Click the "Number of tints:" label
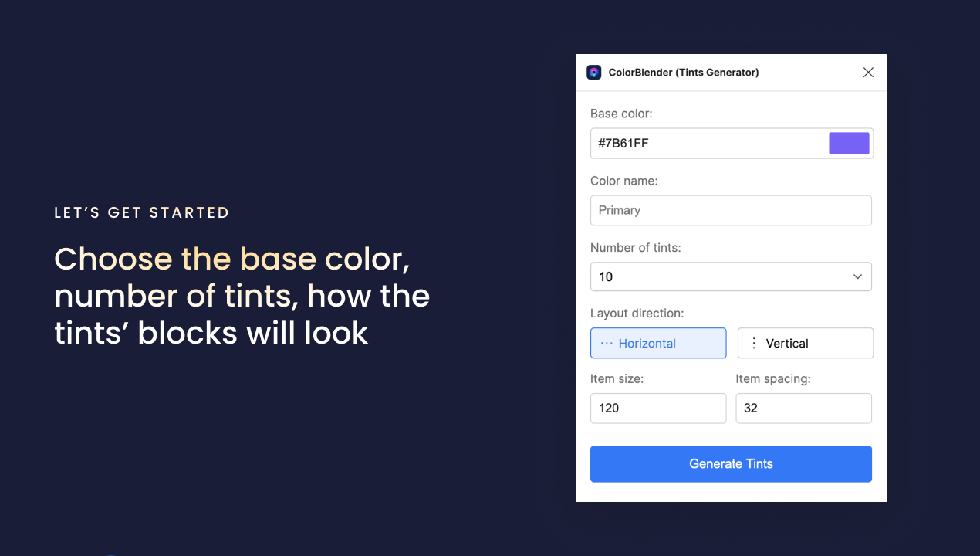The image size is (980, 556). pos(636,248)
